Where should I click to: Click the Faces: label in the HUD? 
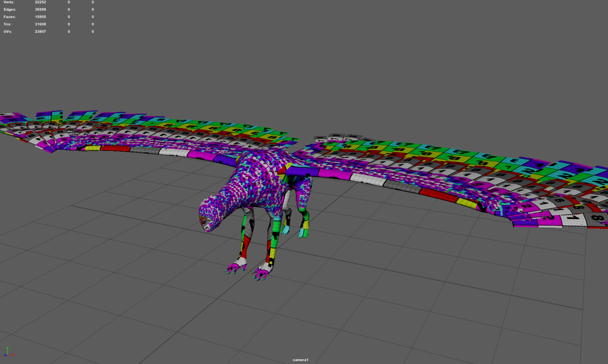(x=9, y=17)
